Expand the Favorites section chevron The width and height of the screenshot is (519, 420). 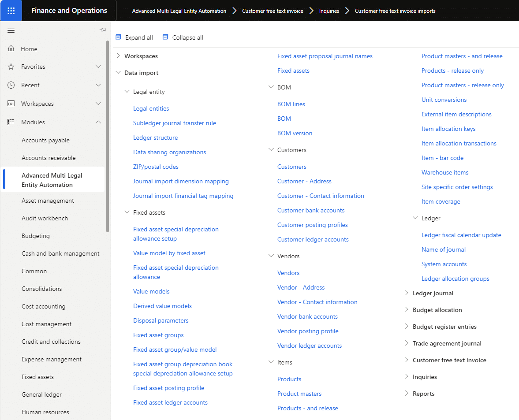(x=98, y=67)
